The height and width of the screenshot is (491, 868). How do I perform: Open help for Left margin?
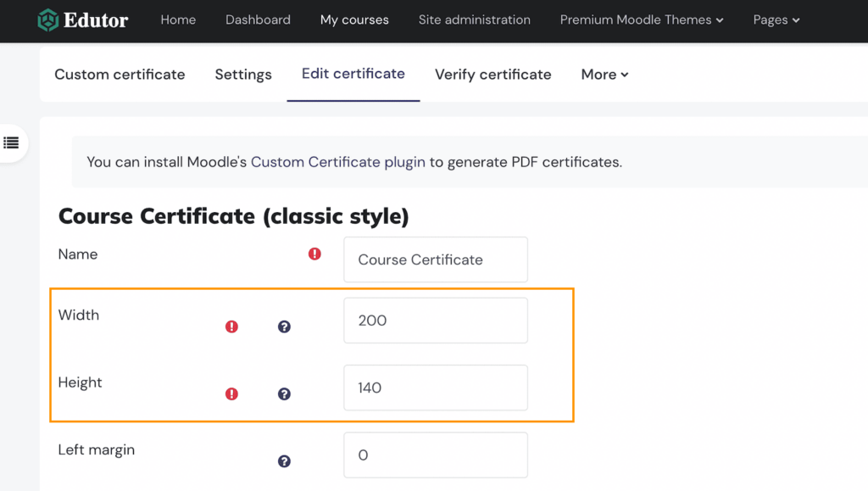[284, 460]
